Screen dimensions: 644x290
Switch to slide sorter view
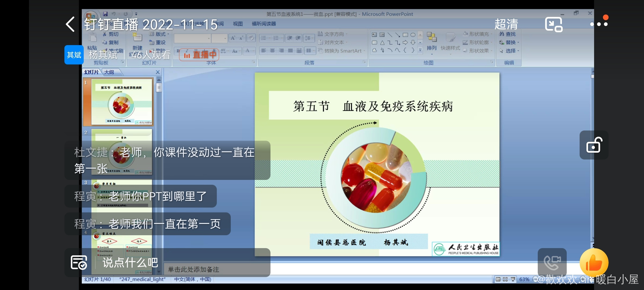[505, 279]
